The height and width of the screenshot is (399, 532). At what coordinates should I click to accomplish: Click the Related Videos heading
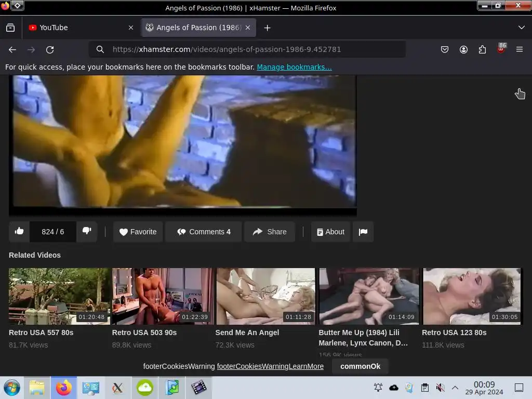[x=35, y=255]
